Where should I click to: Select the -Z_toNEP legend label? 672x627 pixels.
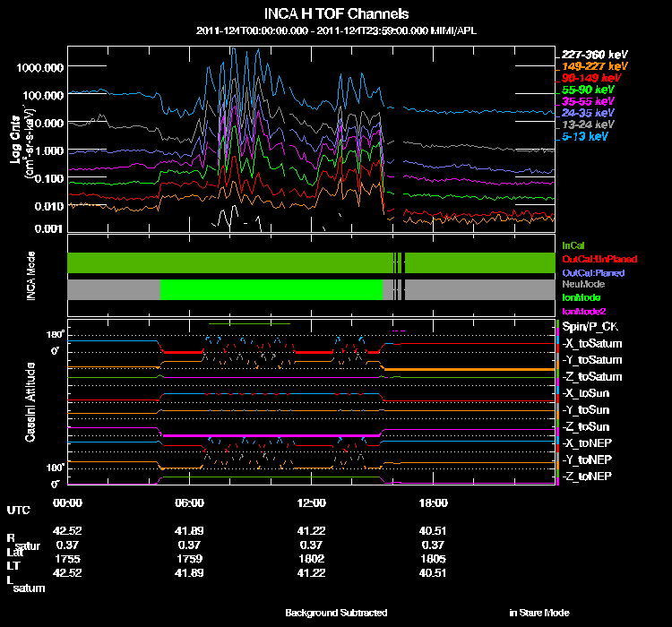[x=588, y=475]
